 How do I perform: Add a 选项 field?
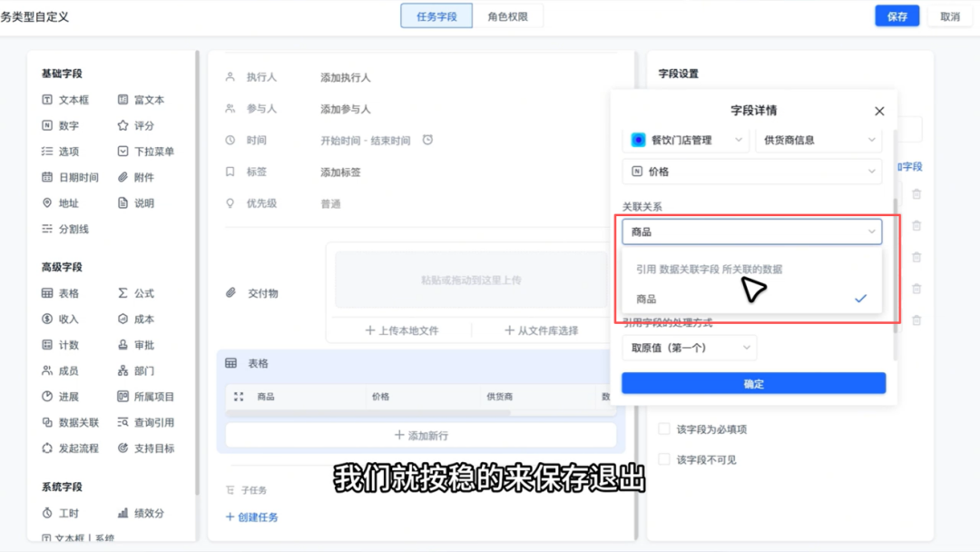[x=61, y=152]
